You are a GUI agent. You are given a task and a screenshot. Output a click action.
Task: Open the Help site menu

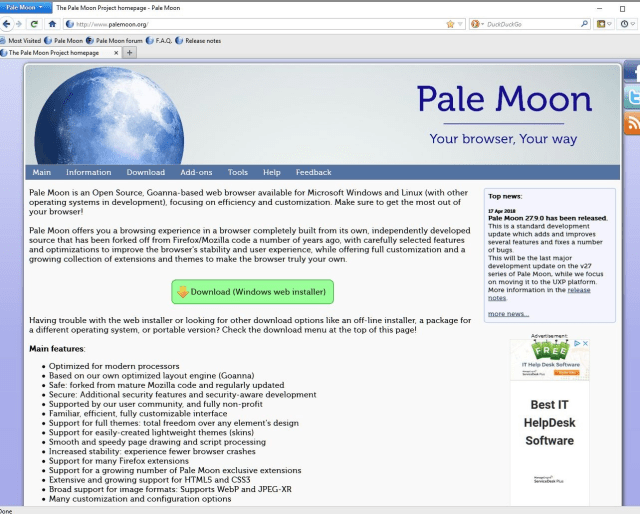pos(272,172)
